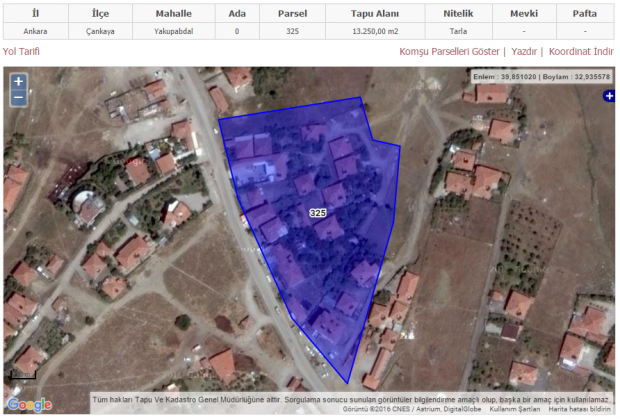
Task: Click the Yazdır link
Action: click(x=524, y=51)
